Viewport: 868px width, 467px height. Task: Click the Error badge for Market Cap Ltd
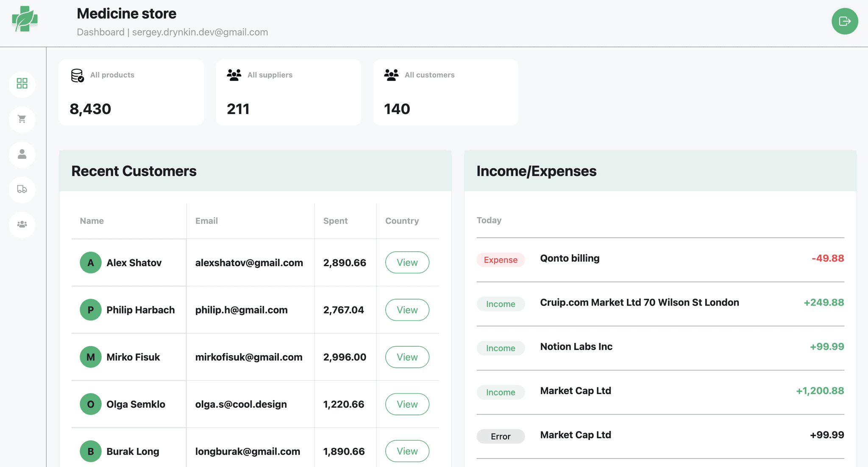[501, 436]
